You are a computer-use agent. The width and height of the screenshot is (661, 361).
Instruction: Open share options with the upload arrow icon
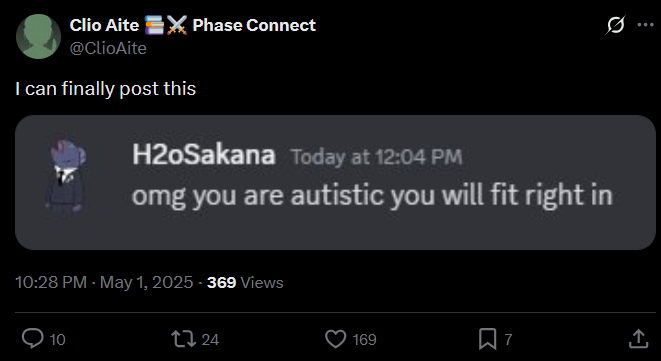pos(638,339)
